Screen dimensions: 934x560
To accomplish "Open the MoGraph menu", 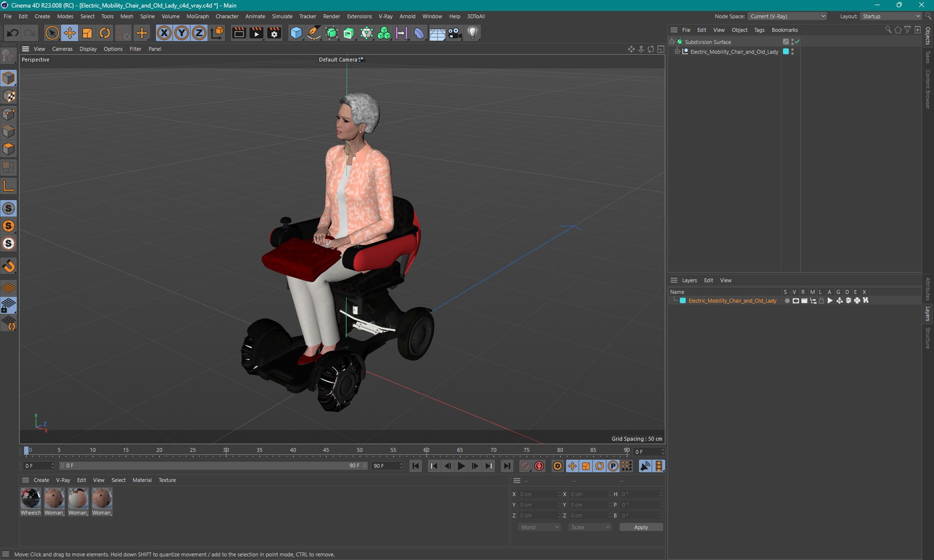I will pos(198,17).
